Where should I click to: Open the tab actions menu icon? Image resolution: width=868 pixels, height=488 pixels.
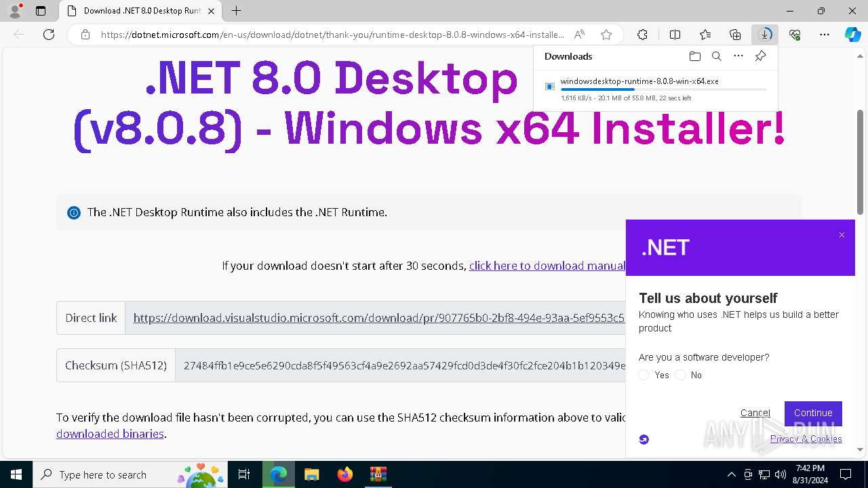pyautogui.click(x=41, y=11)
